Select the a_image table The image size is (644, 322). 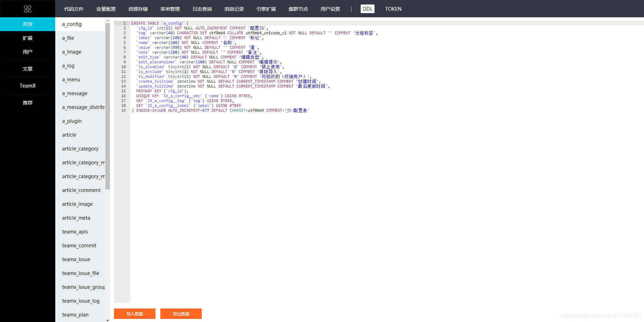click(x=80, y=52)
